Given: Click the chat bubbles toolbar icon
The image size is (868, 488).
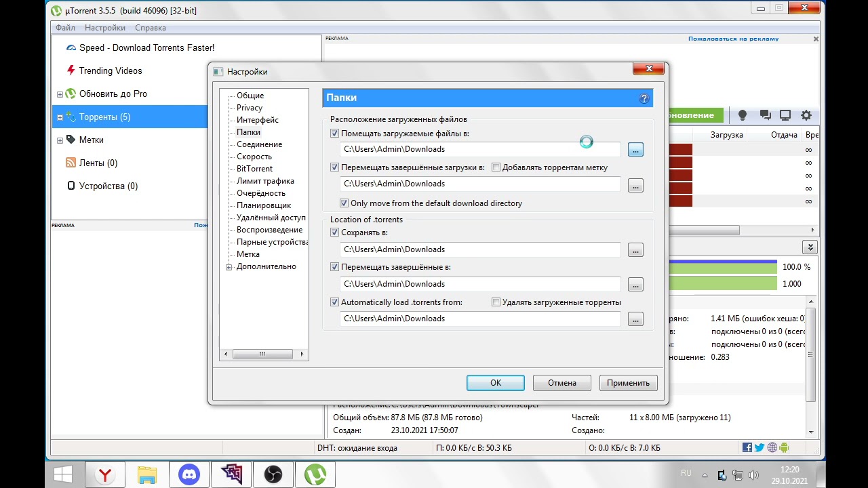Looking at the screenshot, I should (x=765, y=115).
